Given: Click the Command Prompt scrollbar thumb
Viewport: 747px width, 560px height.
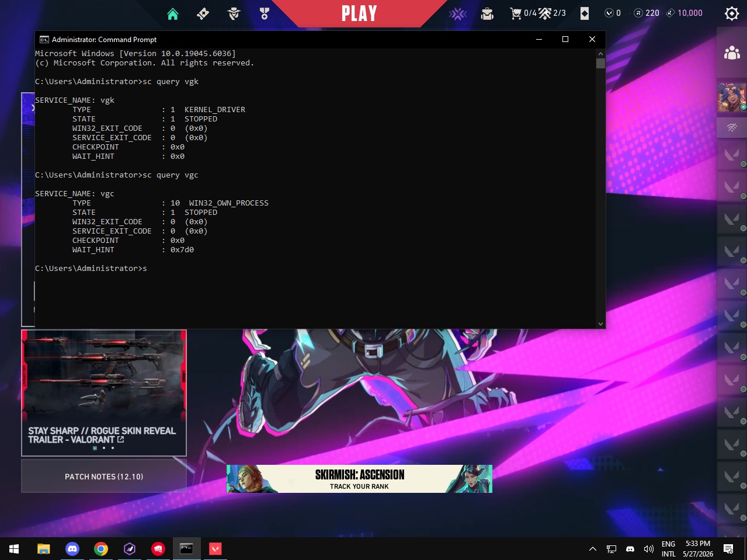Looking at the screenshot, I should point(600,64).
